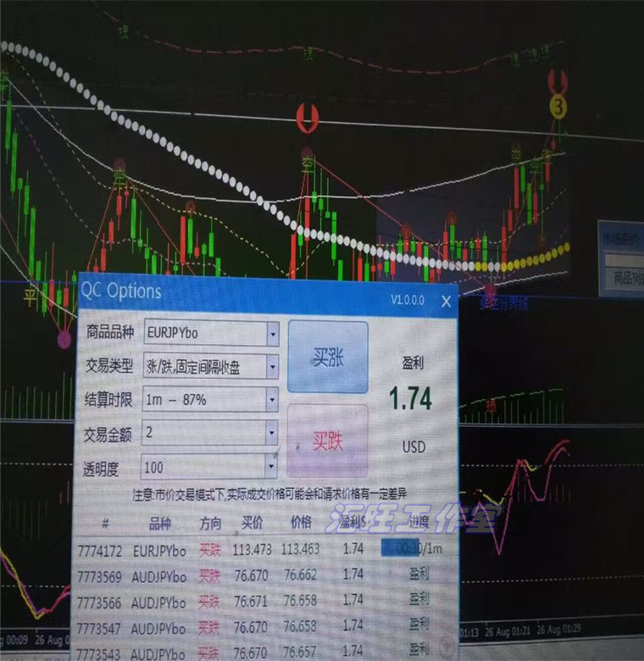The height and width of the screenshot is (661, 644).
Task: Click the yellow circle 3 chart marker
Action: (x=558, y=107)
